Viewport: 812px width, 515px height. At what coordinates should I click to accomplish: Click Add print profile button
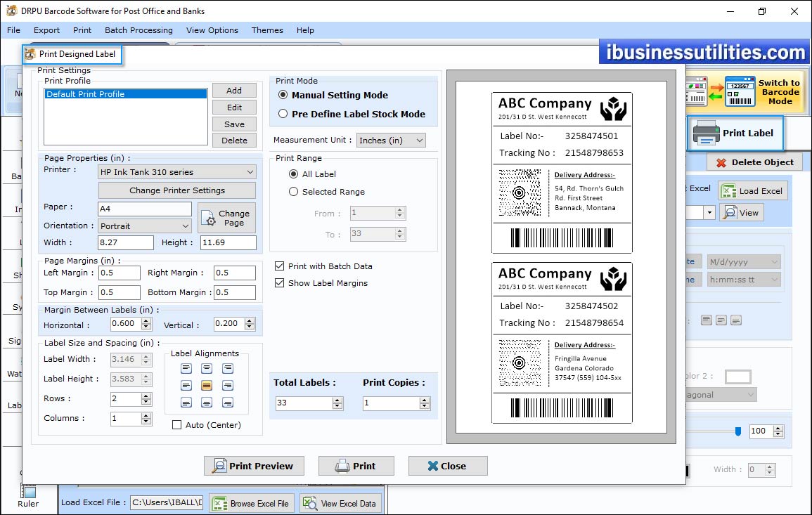coord(234,91)
